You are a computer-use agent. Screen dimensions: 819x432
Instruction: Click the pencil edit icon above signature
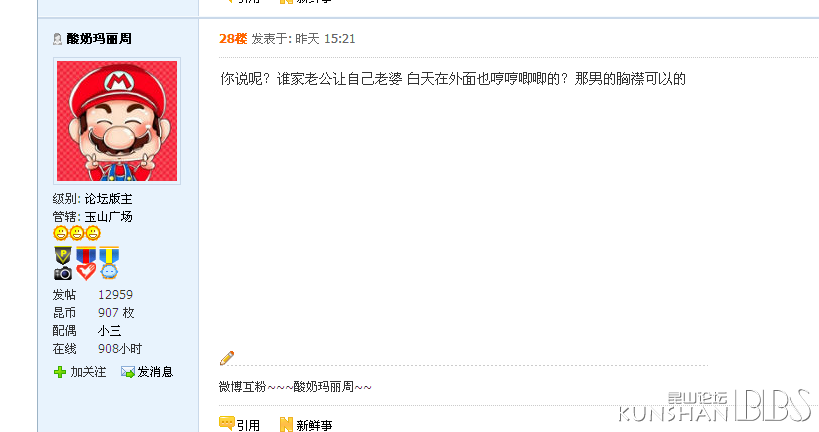(x=227, y=358)
